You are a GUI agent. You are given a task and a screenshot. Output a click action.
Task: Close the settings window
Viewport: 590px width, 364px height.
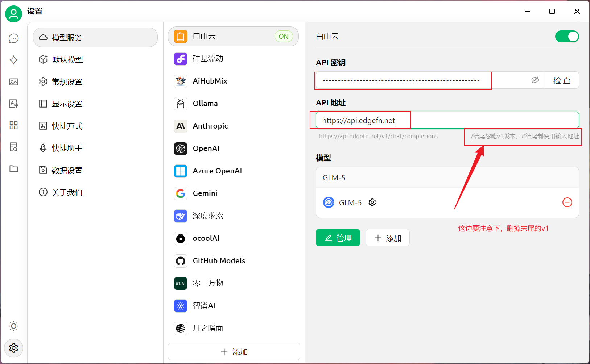[577, 11]
